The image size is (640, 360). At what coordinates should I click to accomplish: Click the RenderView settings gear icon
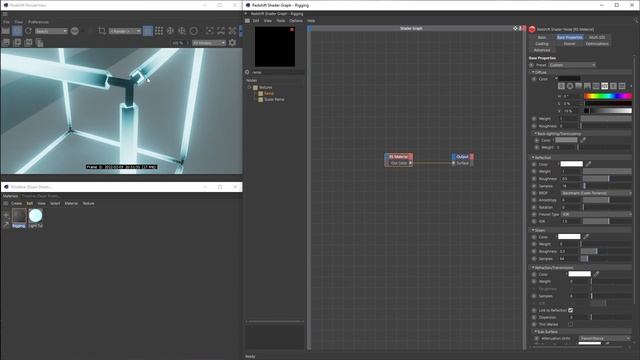click(x=232, y=43)
